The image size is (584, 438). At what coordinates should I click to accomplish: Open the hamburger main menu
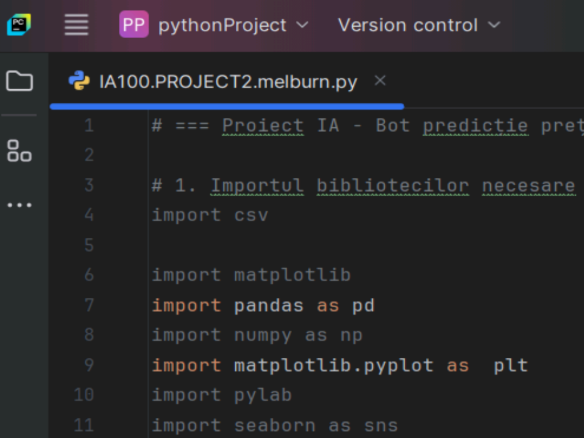point(76,25)
